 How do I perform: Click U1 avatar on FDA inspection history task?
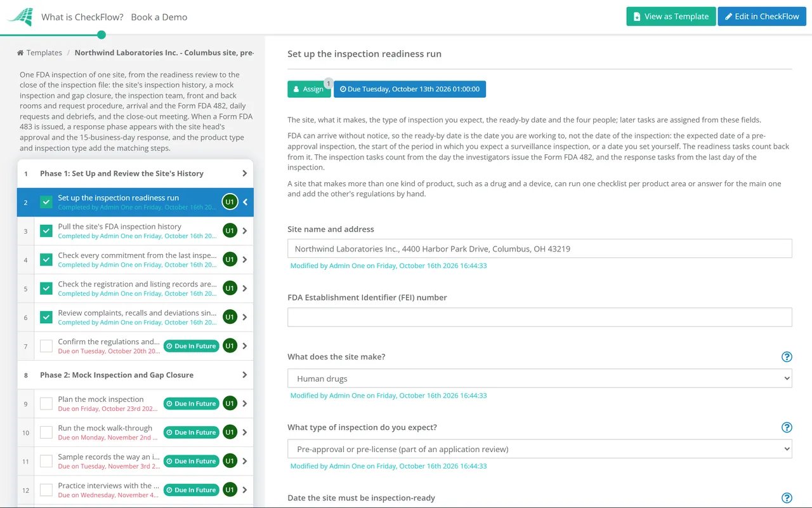point(230,231)
